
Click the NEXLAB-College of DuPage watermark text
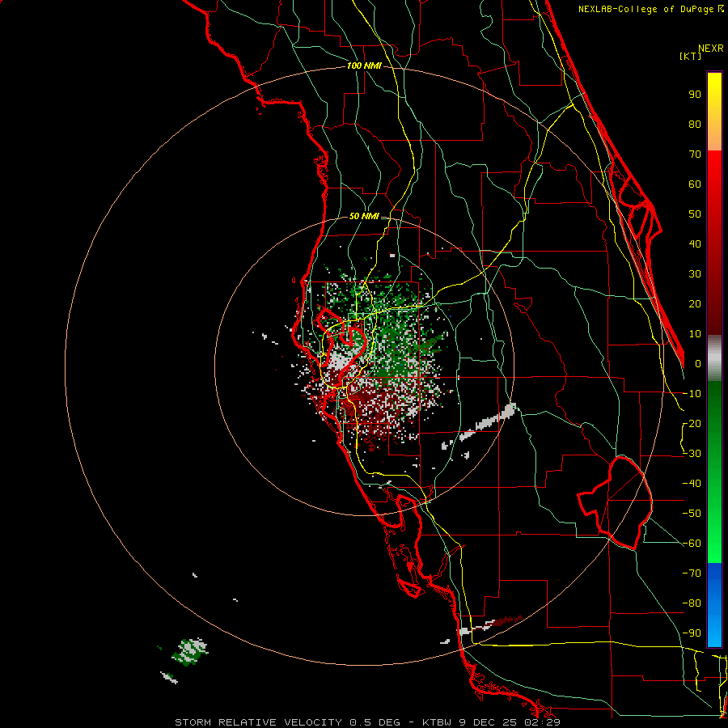650,9
